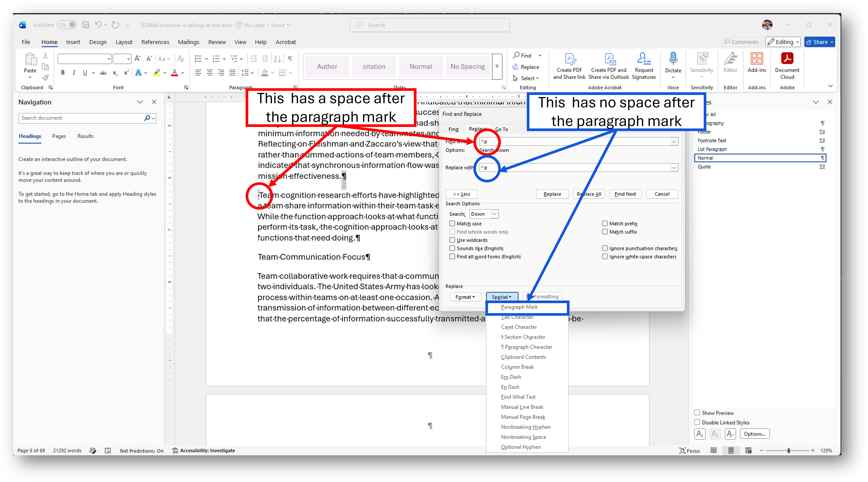Click the Bold formatting icon
The height and width of the screenshot is (482, 868).
click(63, 73)
